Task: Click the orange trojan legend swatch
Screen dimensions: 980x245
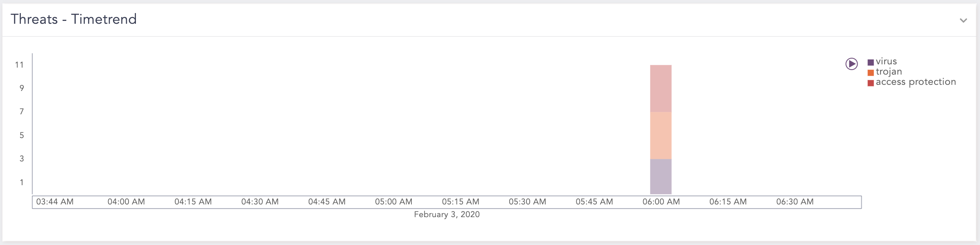Action: [871, 73]
